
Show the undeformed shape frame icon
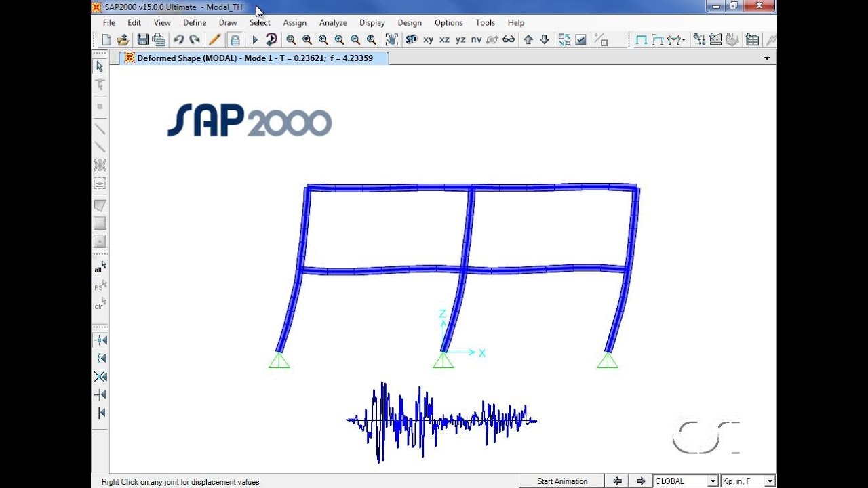click(641, 40)
